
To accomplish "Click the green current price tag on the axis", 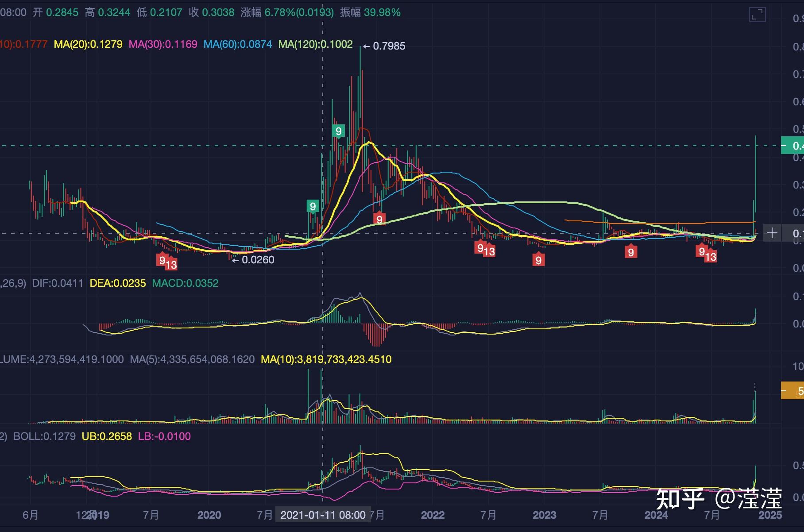I will tap(792, 146).
